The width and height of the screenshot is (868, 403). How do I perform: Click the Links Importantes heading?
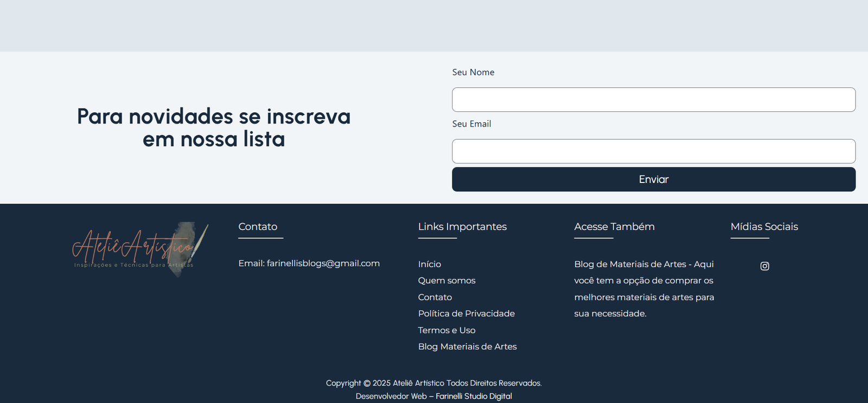point(462,227)
